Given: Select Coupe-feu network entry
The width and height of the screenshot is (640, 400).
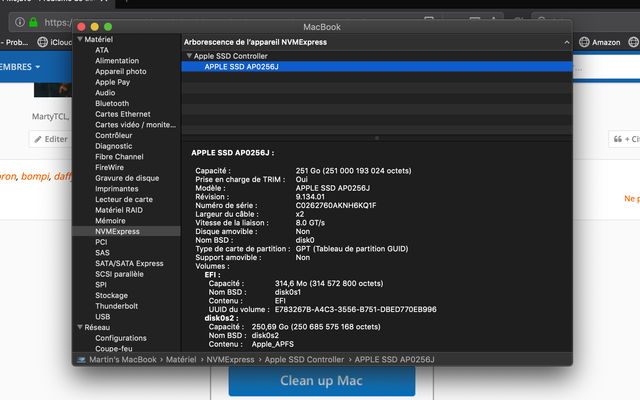Looking at the screenshot, I should tap(114, 348).
